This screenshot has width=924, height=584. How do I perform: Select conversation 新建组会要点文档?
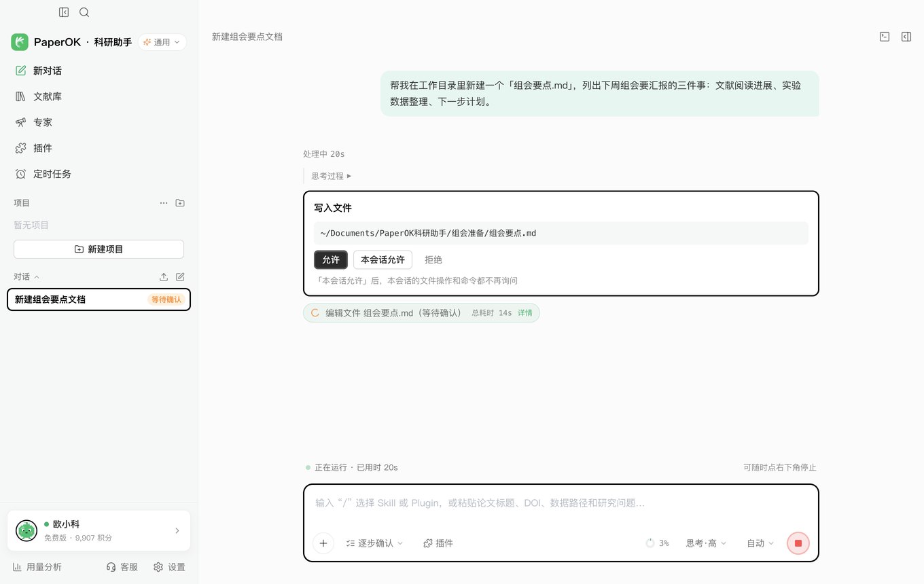coord(99,299)
